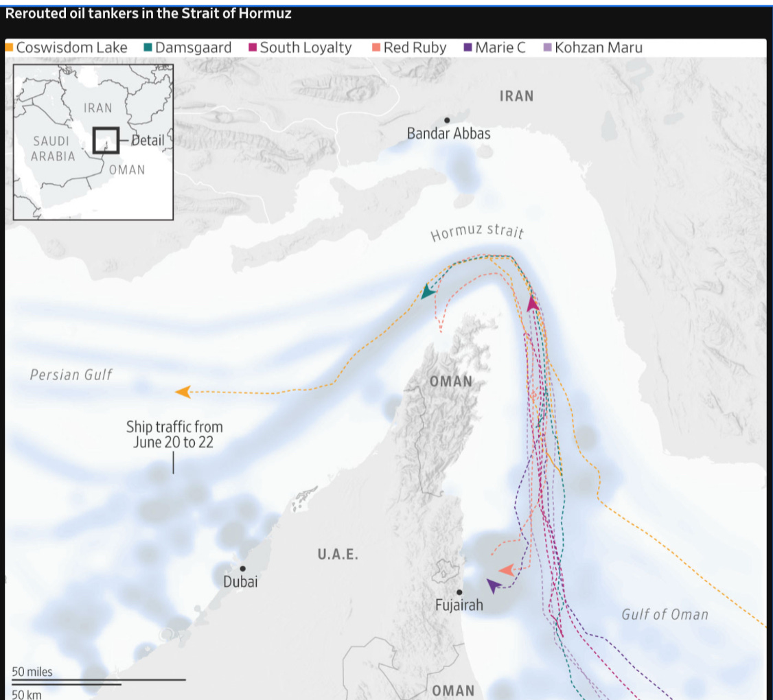This screenshot has width=773, height=700.
Task: Click the Detail label on the inset map
Action: coord(148,141)
